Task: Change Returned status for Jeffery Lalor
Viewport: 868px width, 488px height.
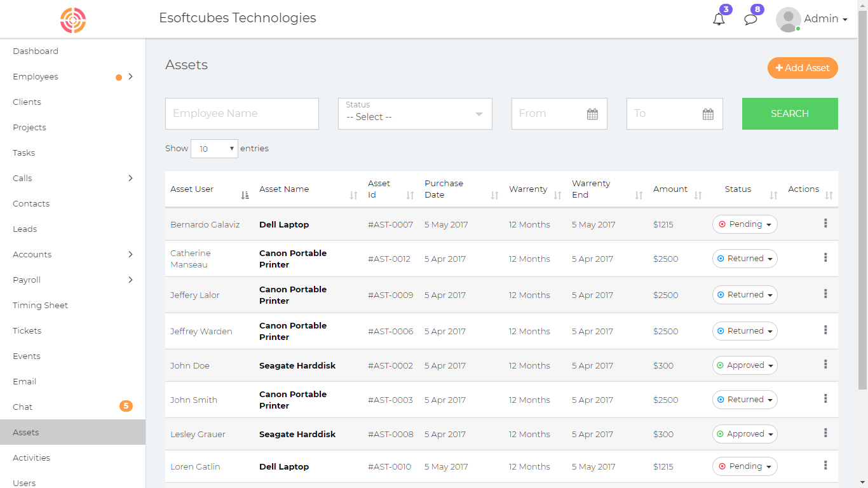Action: [x=745, y=295]
